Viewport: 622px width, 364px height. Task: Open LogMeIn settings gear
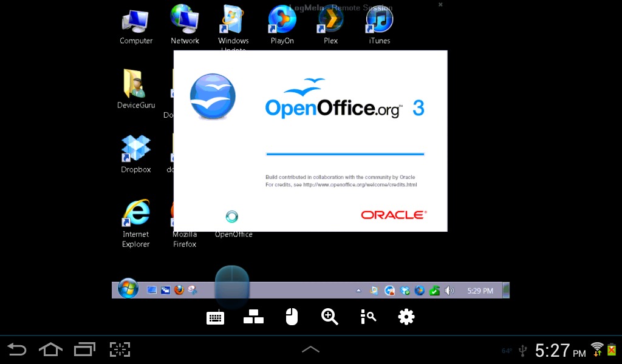click(x=406, y=317)
